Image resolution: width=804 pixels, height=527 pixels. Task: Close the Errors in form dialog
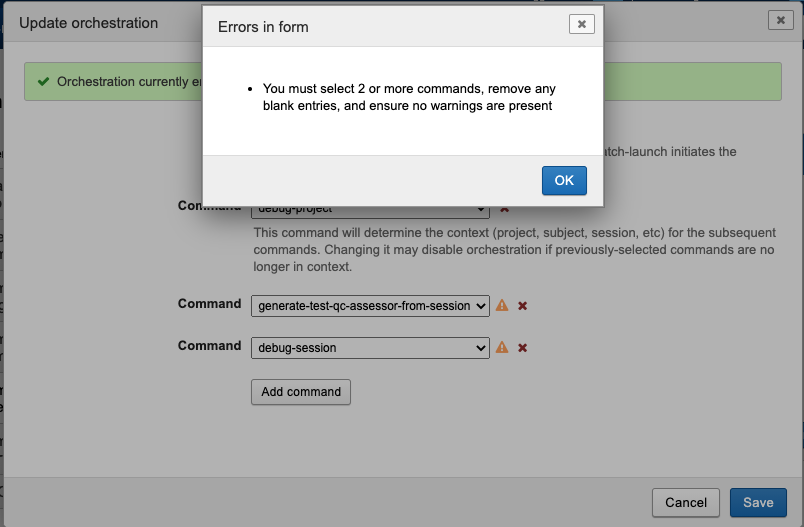pyautogui.click(x=581, y=24)
